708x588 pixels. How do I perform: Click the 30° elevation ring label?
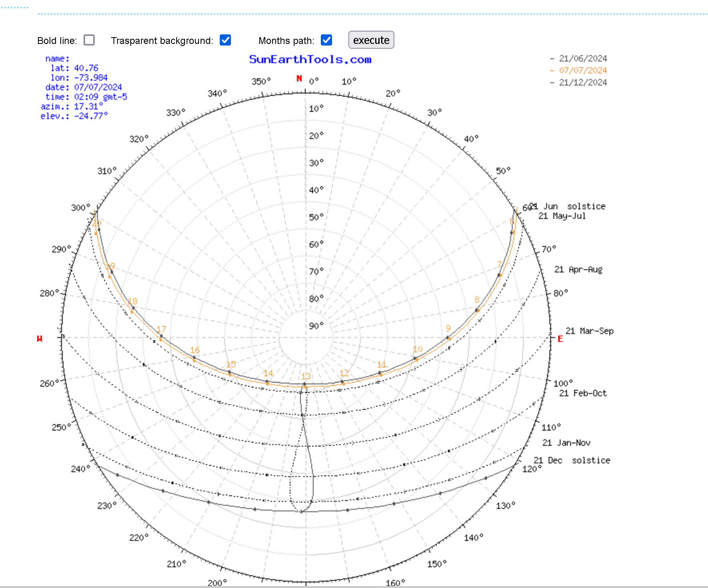click(x=316, y=163)
